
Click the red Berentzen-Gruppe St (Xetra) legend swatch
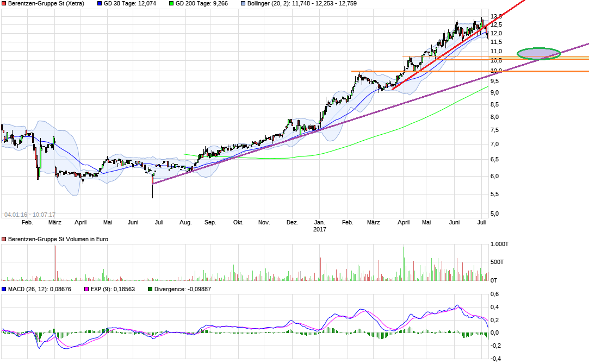click(x=4, y=3)
